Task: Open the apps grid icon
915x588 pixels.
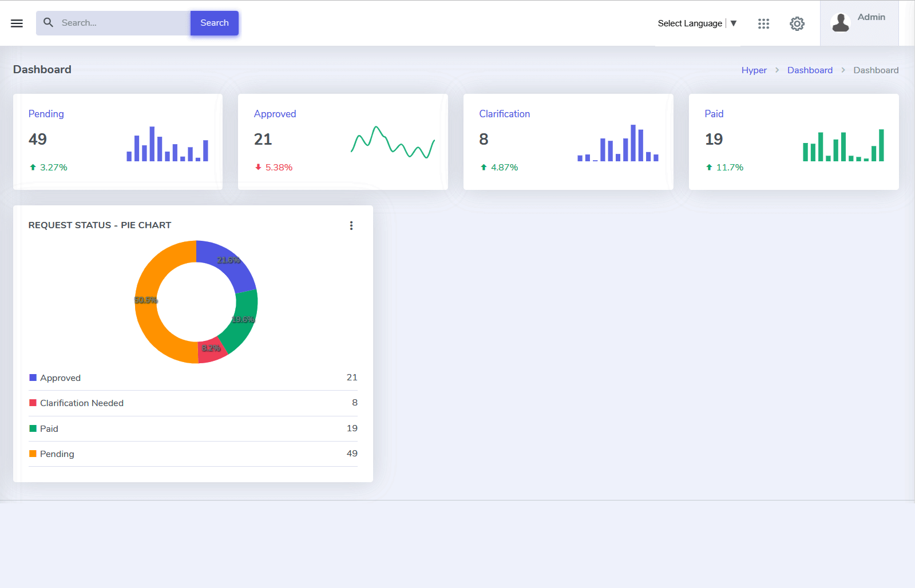Action: pyautogui.click(x=763, y=23)
